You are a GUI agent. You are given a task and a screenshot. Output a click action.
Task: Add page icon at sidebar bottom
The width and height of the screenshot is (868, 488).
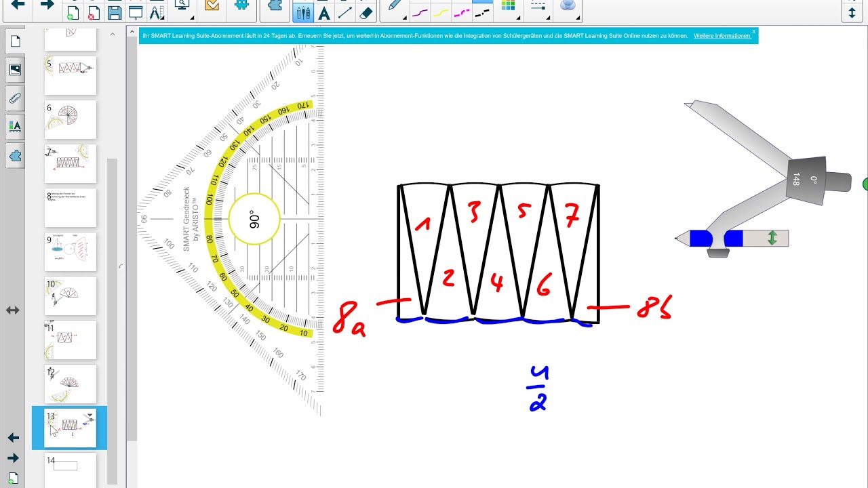[x=13, y=479]
